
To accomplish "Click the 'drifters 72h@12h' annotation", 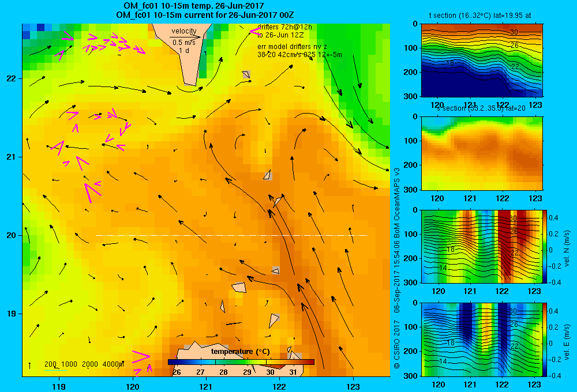I will point(284,27).
